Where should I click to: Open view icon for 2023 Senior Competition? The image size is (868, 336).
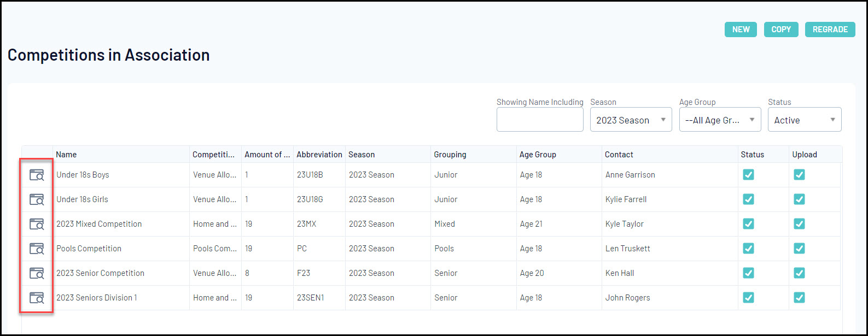point(37,273)
